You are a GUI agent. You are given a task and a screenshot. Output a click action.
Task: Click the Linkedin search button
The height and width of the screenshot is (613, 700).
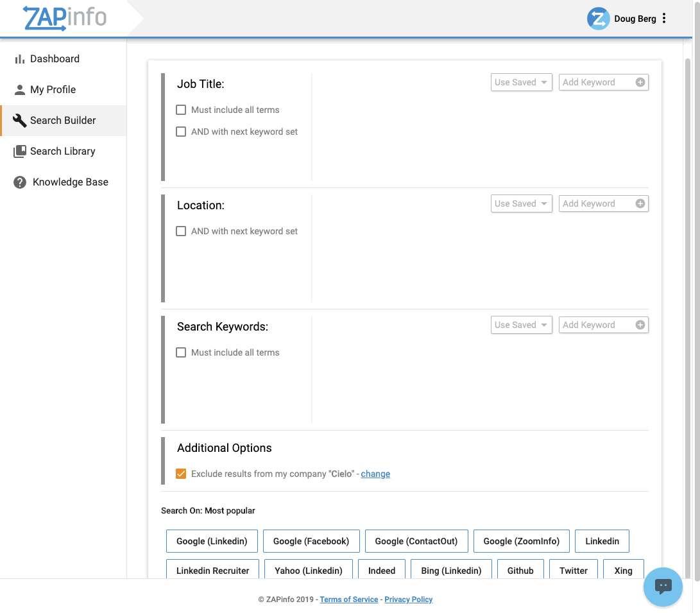602,541
